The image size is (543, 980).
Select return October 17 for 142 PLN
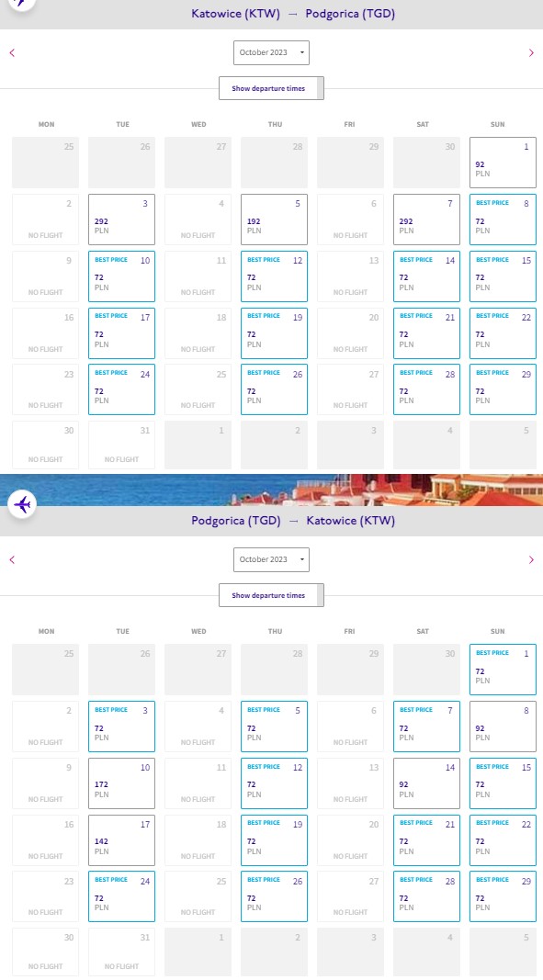tap(121, 840)
